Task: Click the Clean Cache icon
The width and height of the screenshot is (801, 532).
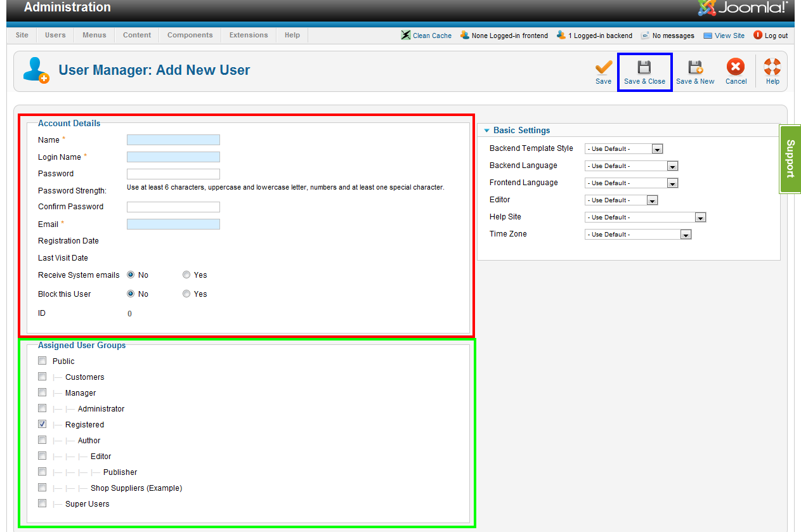Action: pos(406,35)
